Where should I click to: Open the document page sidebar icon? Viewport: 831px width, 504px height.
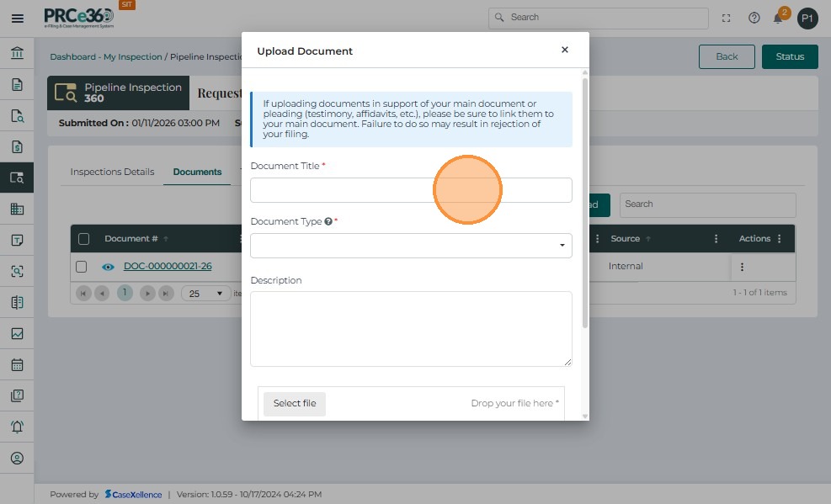point(17,84)
